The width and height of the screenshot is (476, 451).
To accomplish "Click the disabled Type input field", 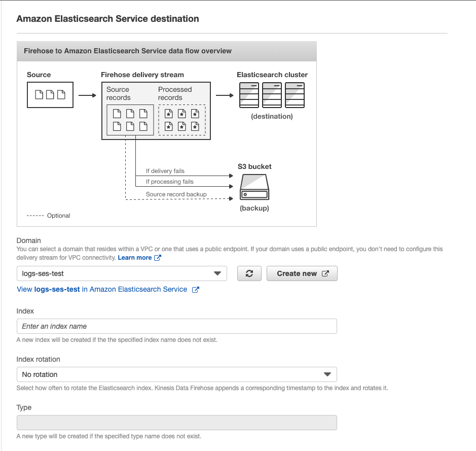I will (x=177, y=423).
